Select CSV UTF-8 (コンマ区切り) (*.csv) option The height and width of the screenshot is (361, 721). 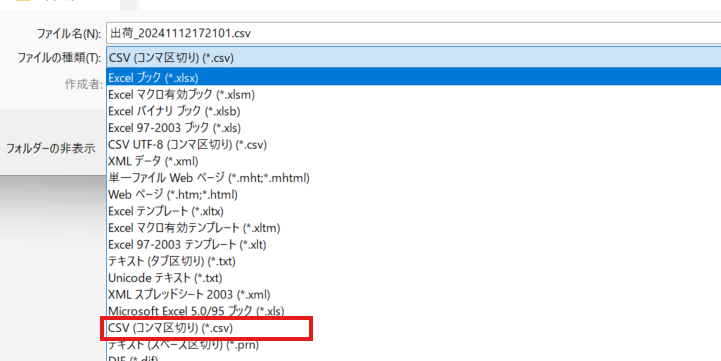coord(413,144)
